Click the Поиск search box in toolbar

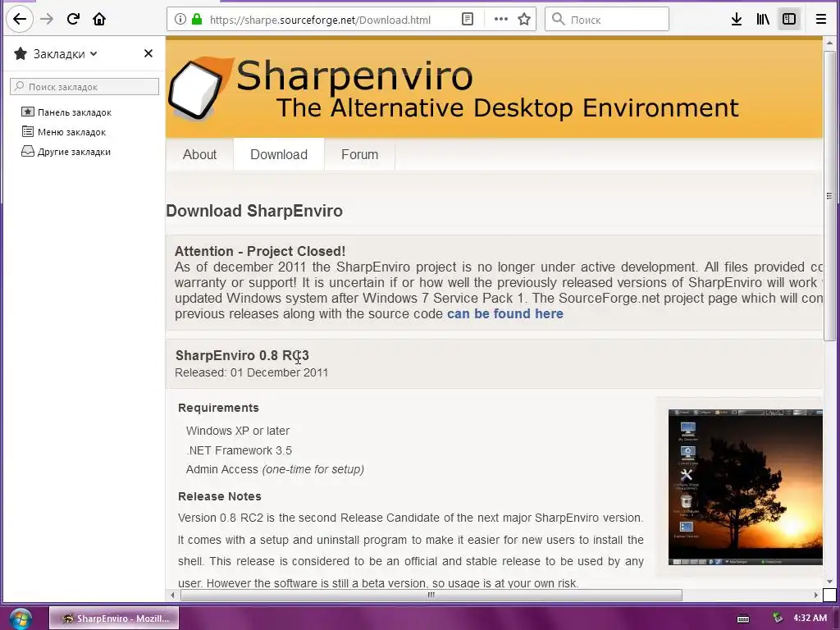pos(607,20)
